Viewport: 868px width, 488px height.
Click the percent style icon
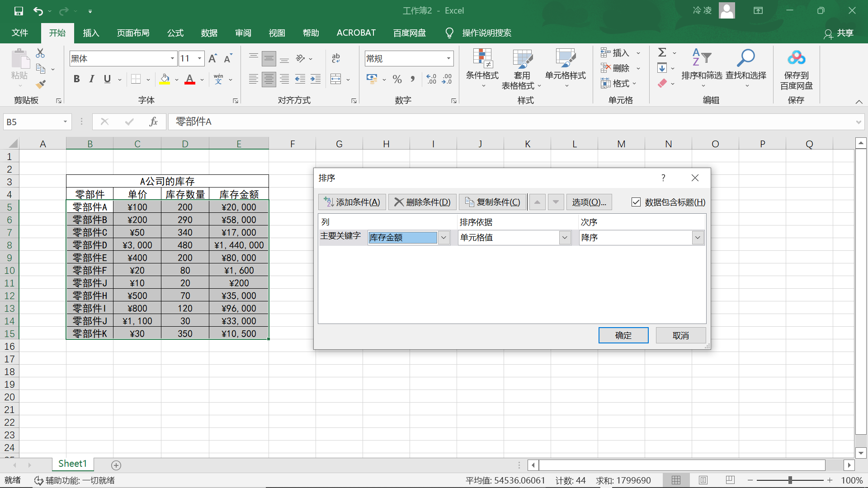coord(397,79)
